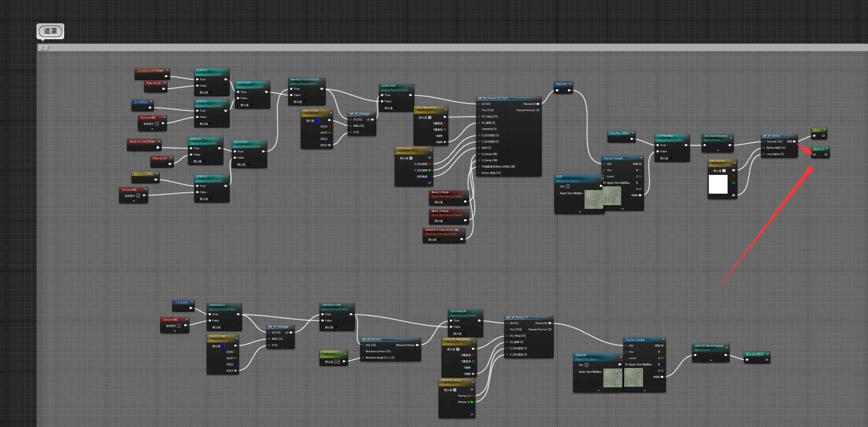Toggle Mask_UClamp default value checkbox
868x427 pixels.
pyautogui.click(x=446, y=202)
